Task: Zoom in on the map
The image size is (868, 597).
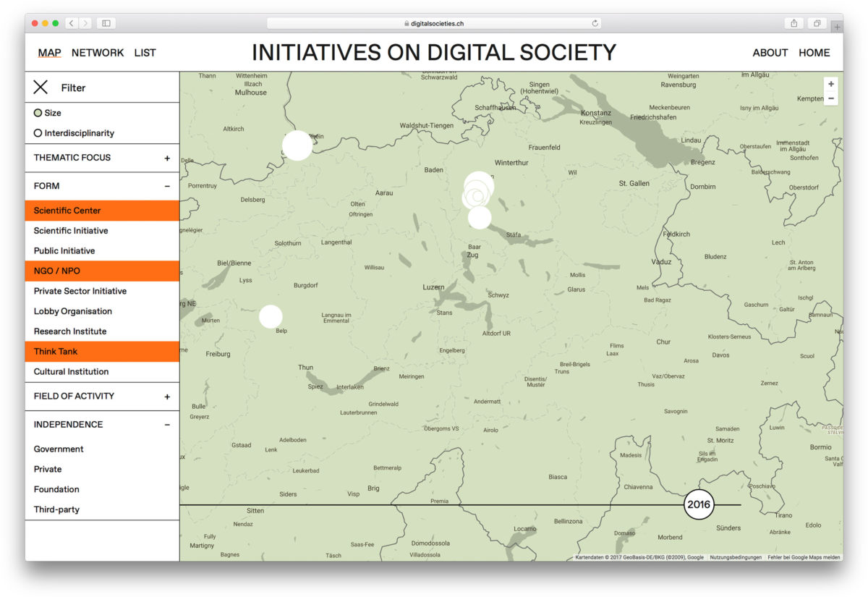Action: 830,85
